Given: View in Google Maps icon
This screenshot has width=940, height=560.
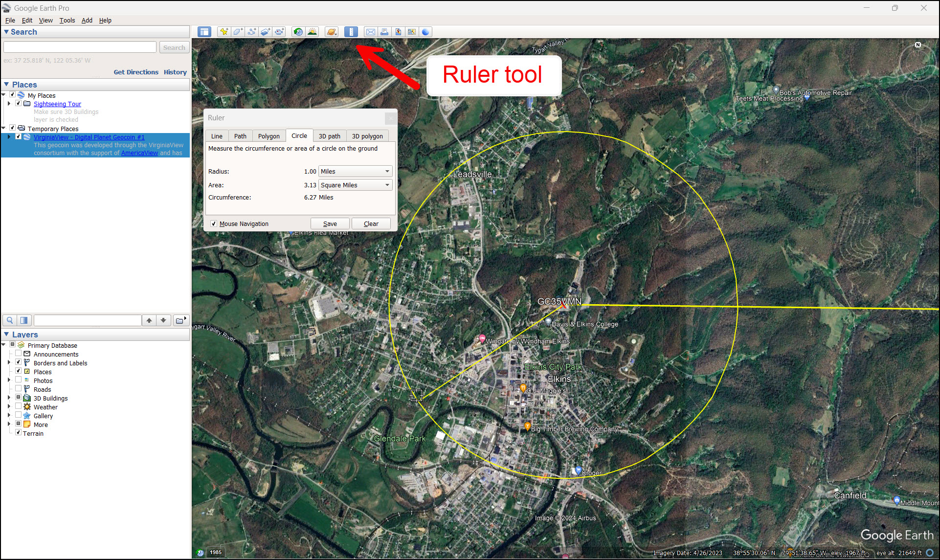Looking at the screenshot, I should [x=412, y=32].
